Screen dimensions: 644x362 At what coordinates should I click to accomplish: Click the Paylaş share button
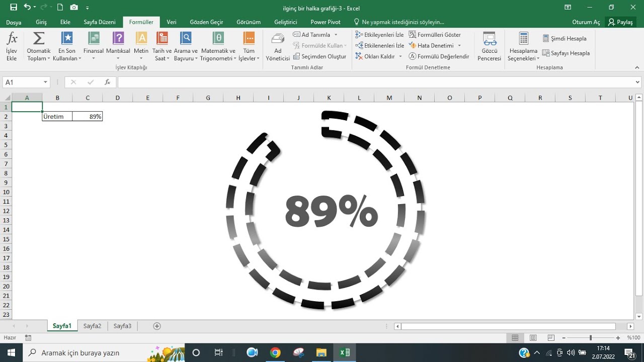pyautogui.click(x=620, y=22)
